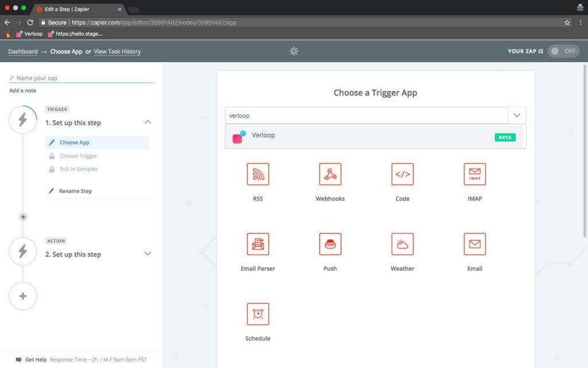The width and height of the screenshot is (588, 368).
Task: Click the Rename Step option
Action: [75, 191]
